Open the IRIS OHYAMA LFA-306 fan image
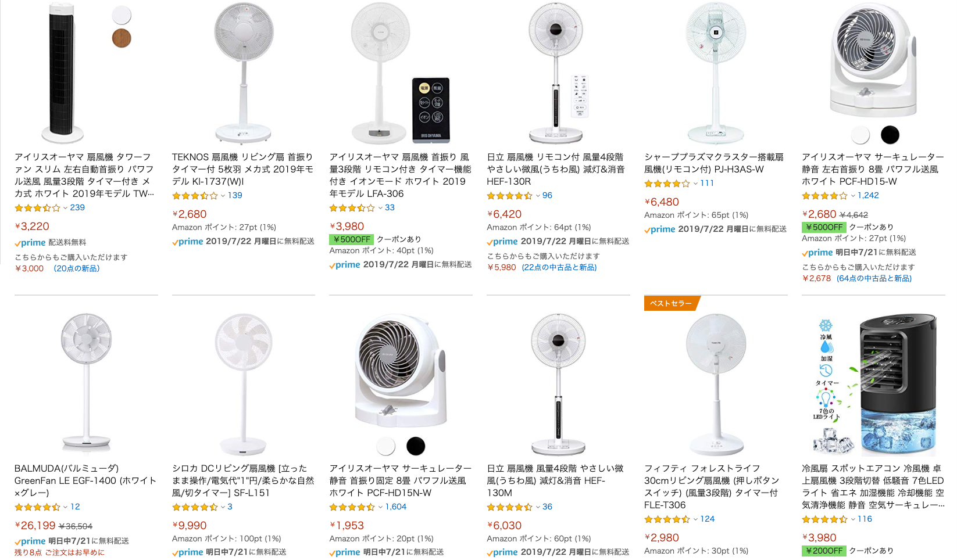Image resolution: width=957 pixels, height=560 pixels. [401, 73]
